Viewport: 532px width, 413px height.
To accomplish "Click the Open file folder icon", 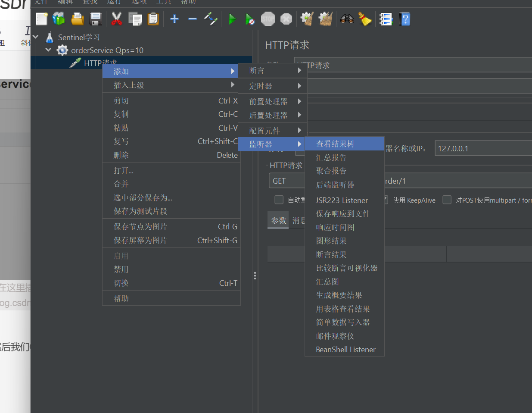I will (x=78, y=19).
